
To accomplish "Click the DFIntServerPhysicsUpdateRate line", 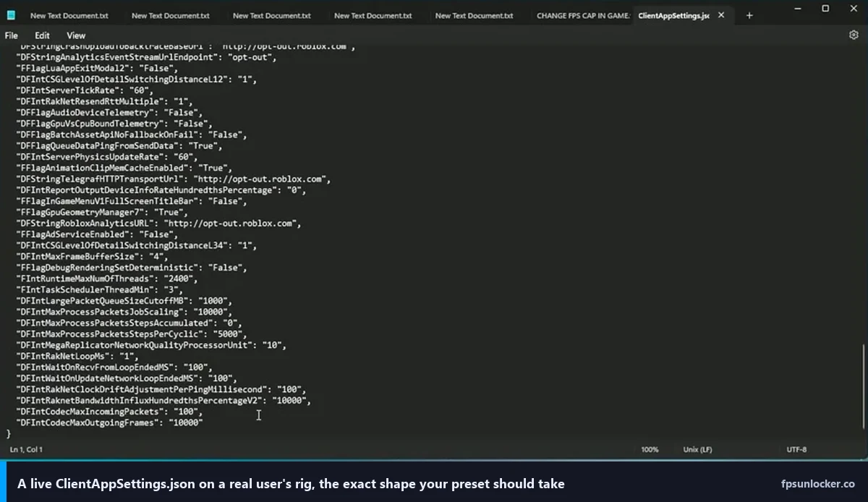I will pos(107,157).
